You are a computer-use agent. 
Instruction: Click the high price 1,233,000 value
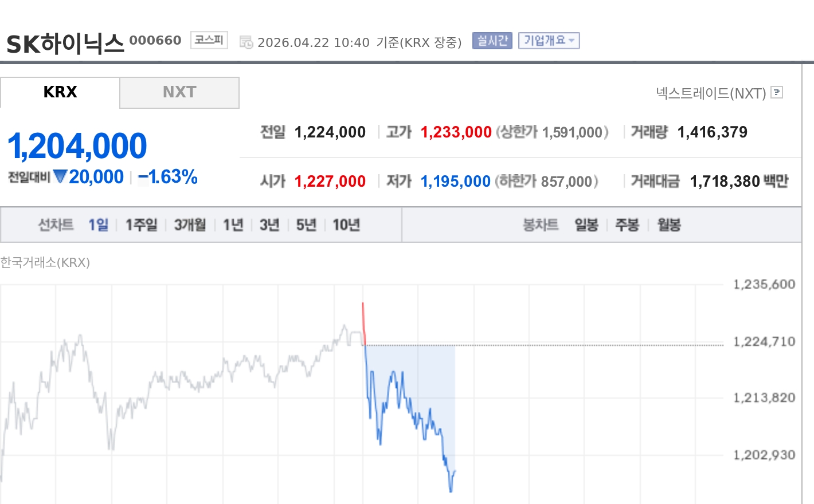456,132
